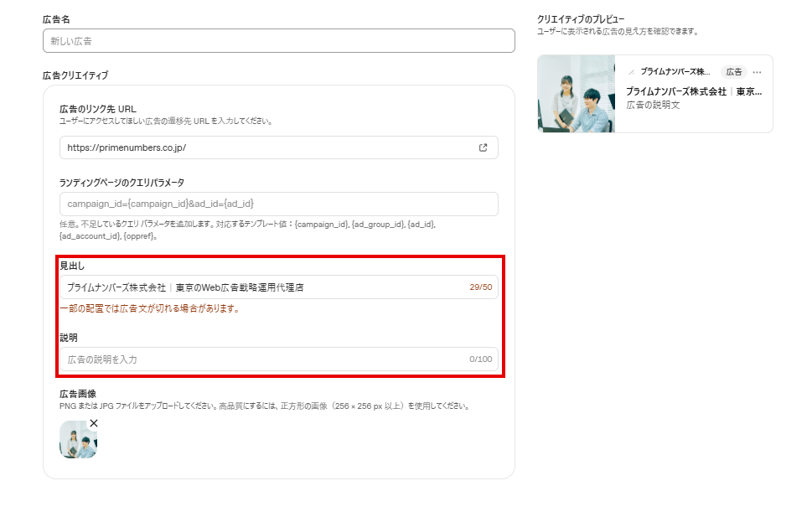Open the external link icon in URL field
Screen dimensions: 812x517
pyautogui.click(x=483, y=147)
